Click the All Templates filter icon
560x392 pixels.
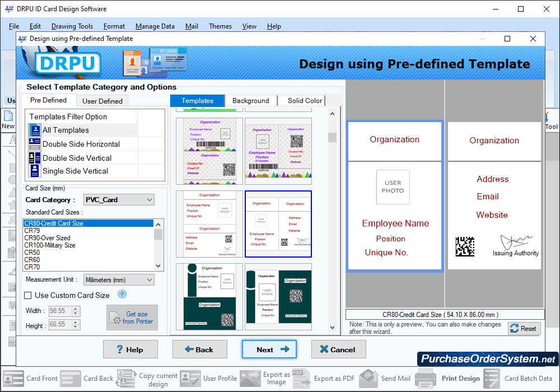coord(35,130)
